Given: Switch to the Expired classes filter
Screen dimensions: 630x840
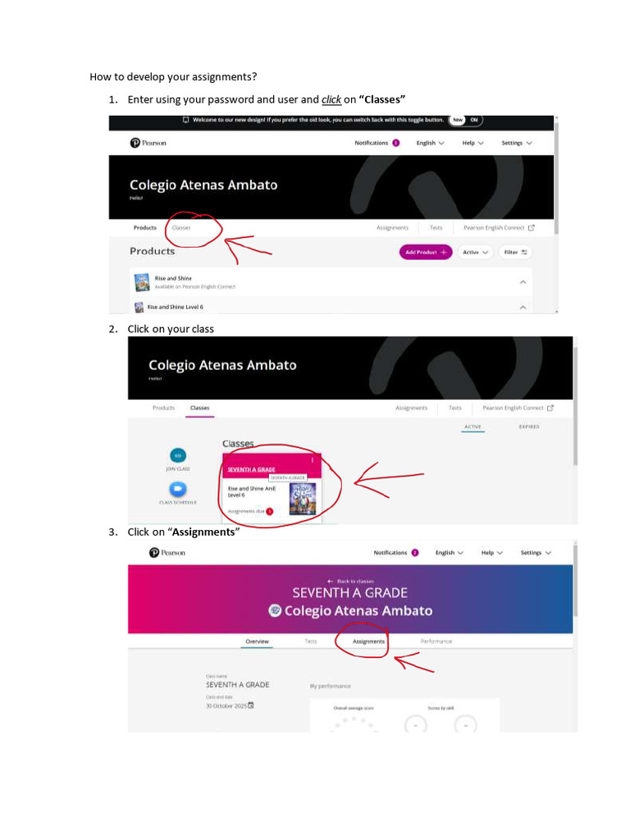Looking at the screenshot, I should click(529, 427).
